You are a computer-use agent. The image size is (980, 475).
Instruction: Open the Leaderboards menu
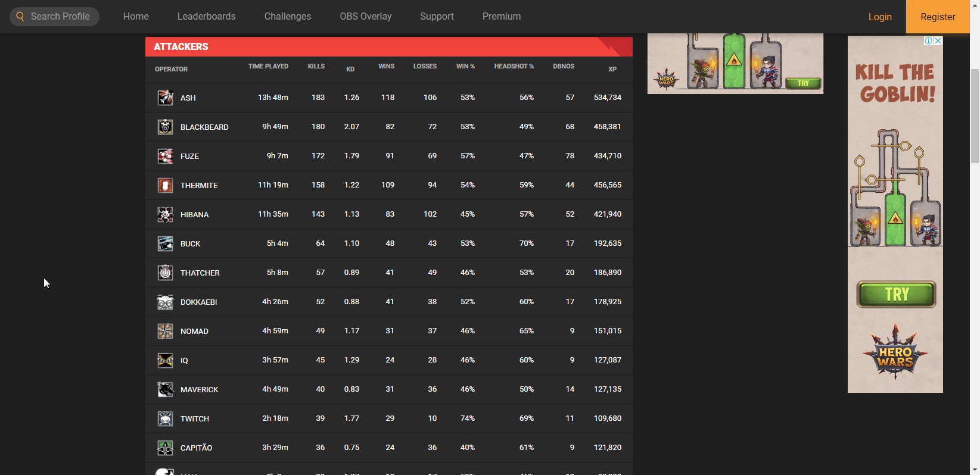pos(206,17)
